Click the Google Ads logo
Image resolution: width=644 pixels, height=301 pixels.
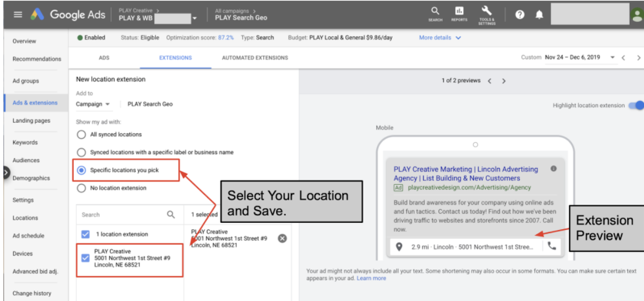click(67, 15)
